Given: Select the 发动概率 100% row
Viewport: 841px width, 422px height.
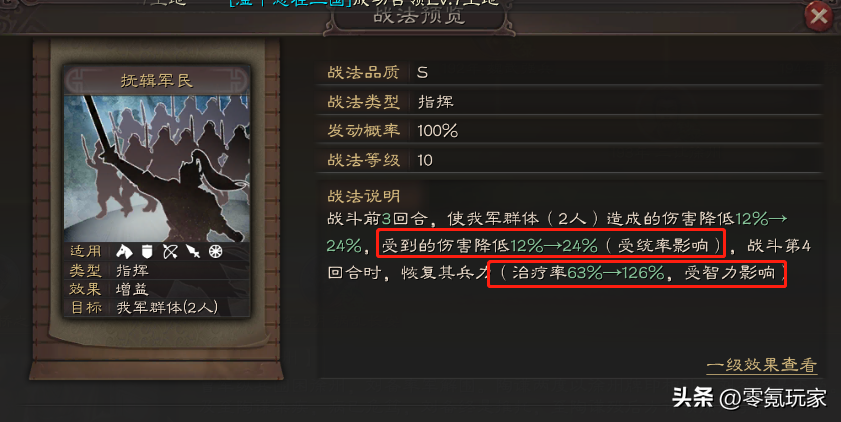Looking at the screenshot, I should [x=570, y=130].
